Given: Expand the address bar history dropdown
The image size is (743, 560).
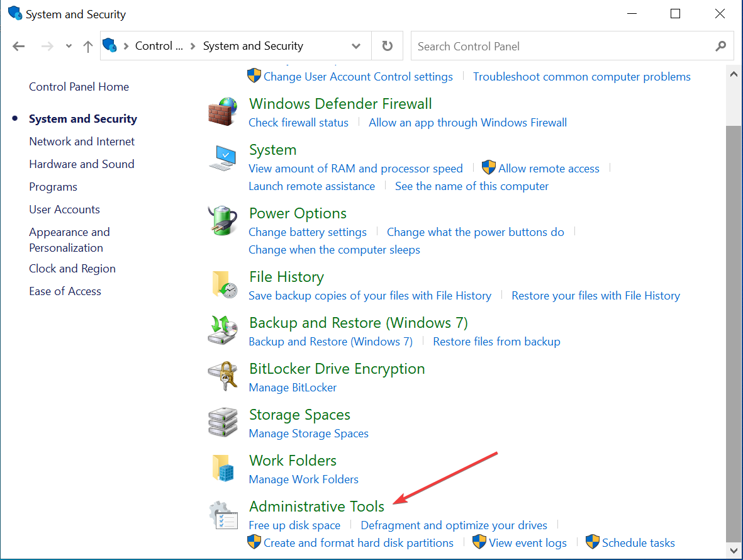Looking at the screenshot, I should pyautogui.click(x=356, y=46).
